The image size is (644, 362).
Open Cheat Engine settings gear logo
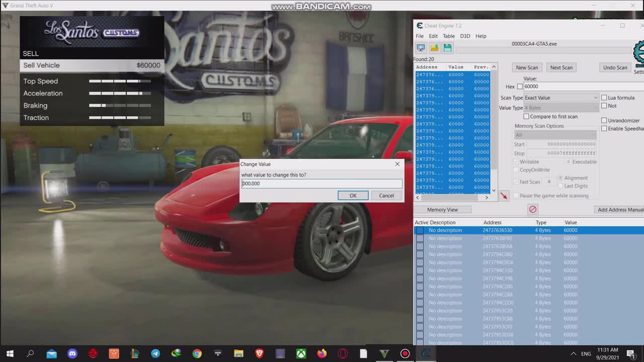tap(639, 54)
